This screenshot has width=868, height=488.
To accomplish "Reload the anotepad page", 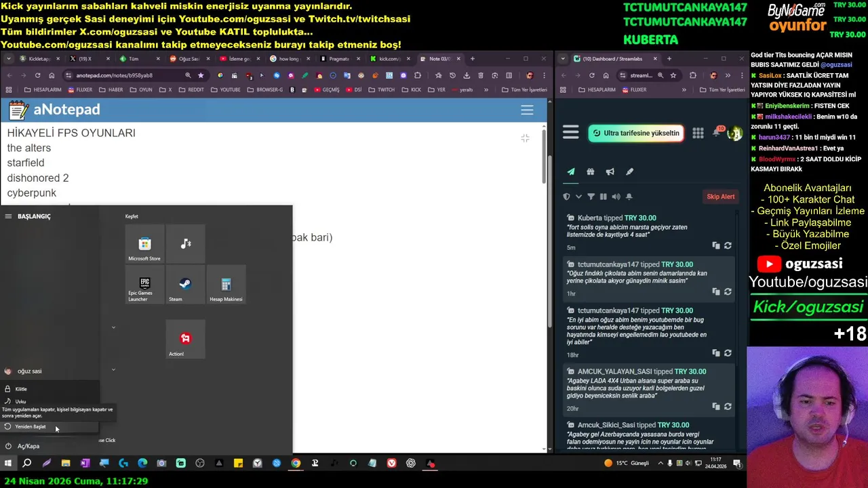I will point(37,75).
